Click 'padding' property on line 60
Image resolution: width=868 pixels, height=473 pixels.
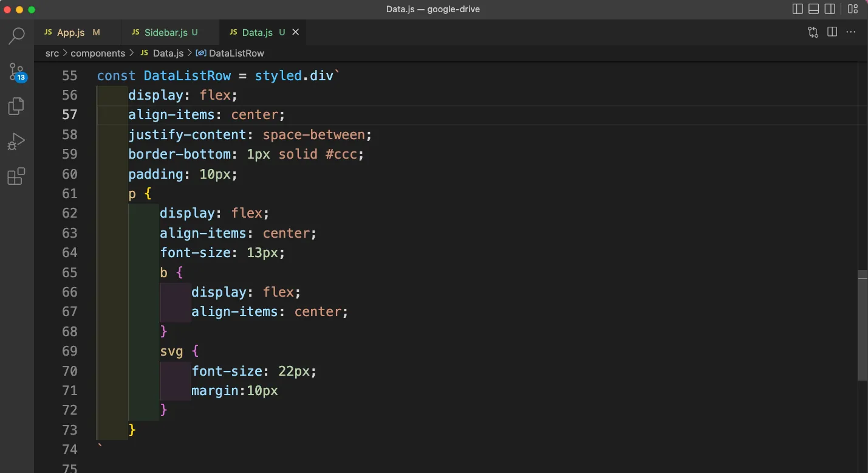coord(155,174)
